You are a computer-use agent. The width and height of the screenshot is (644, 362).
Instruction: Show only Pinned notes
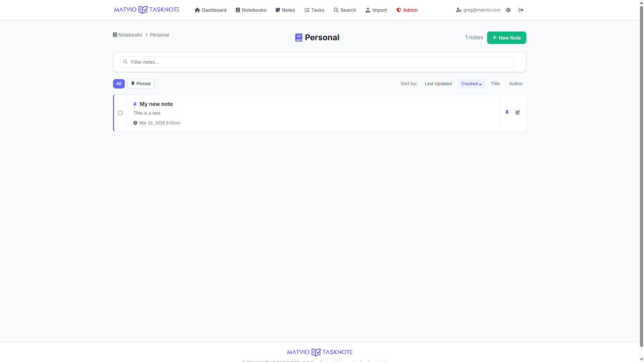click(x=141, y=84)
